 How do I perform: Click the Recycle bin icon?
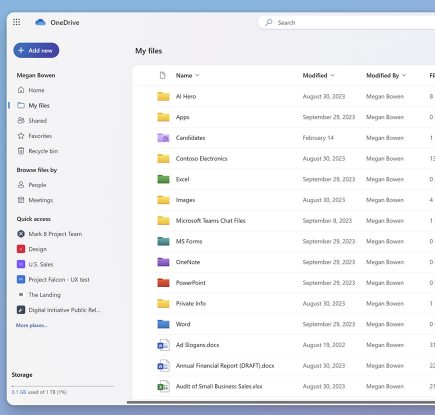[21, 151]
